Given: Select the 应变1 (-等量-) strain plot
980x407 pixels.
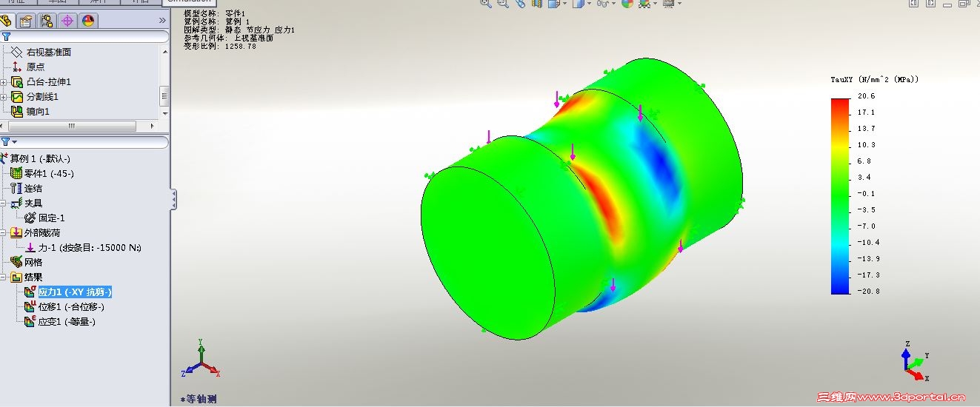Looking at the screenshot, I should pos(67,321).
